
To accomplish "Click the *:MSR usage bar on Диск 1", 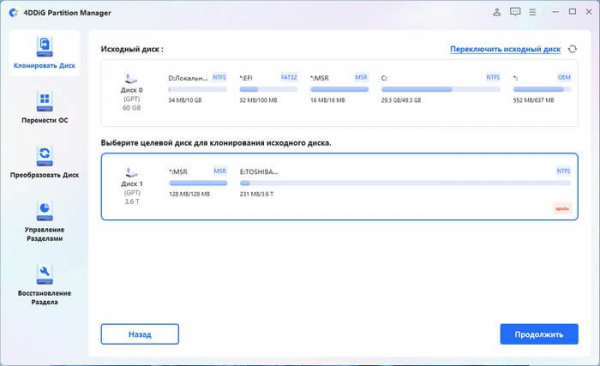I will 198,183.
